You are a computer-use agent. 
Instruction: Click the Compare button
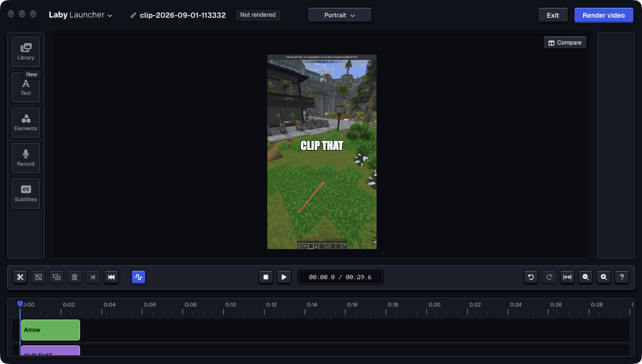point(565,43)
